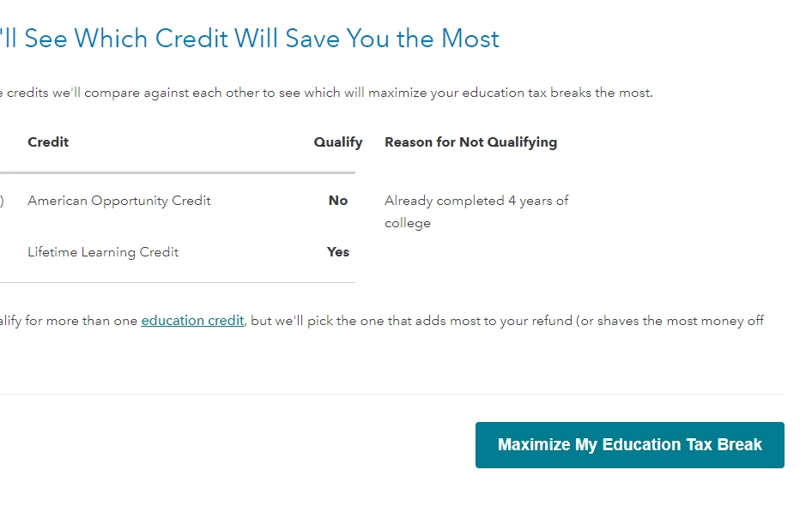Select the American Opportunity Credit row label
Screen dimensions: 812x512
(x=119, y=201)
